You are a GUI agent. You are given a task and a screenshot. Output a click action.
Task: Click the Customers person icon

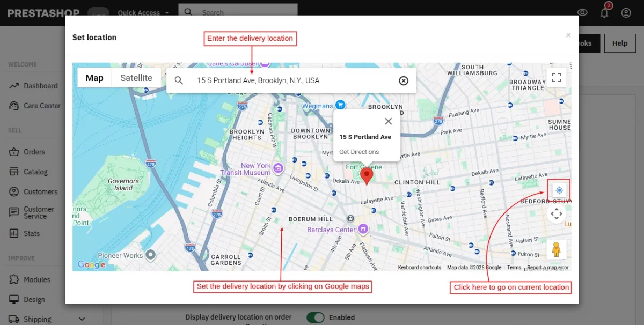click(14, 191)
